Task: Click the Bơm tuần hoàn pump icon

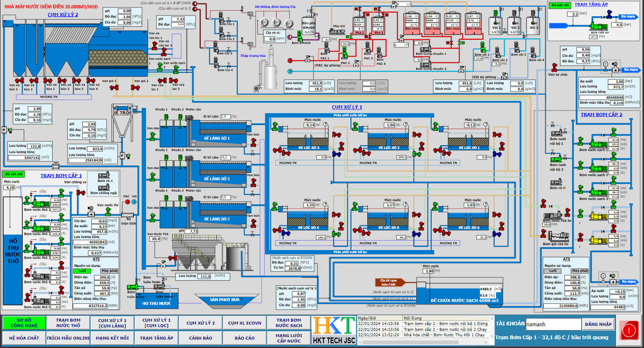Action: (132, 287)
